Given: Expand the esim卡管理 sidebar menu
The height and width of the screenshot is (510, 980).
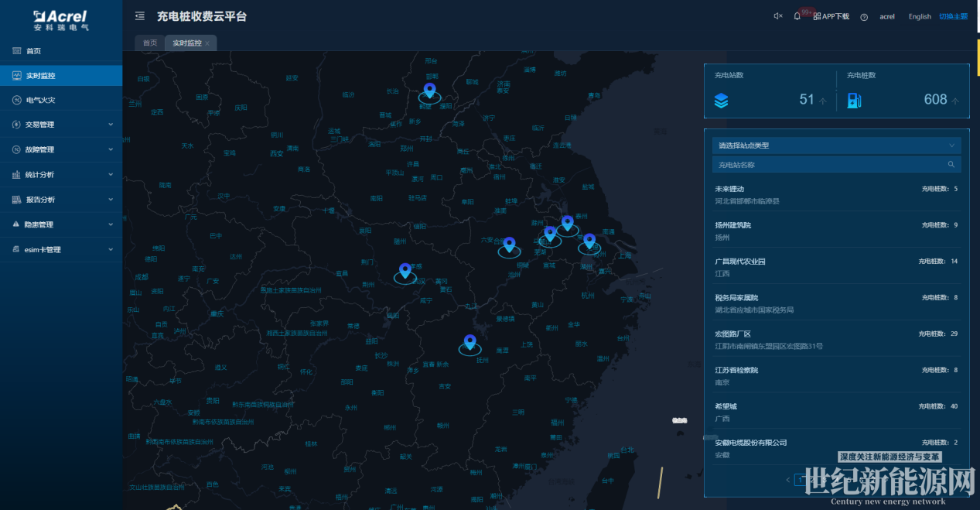Looking at the screenshot, I should [x=61, y=250].
